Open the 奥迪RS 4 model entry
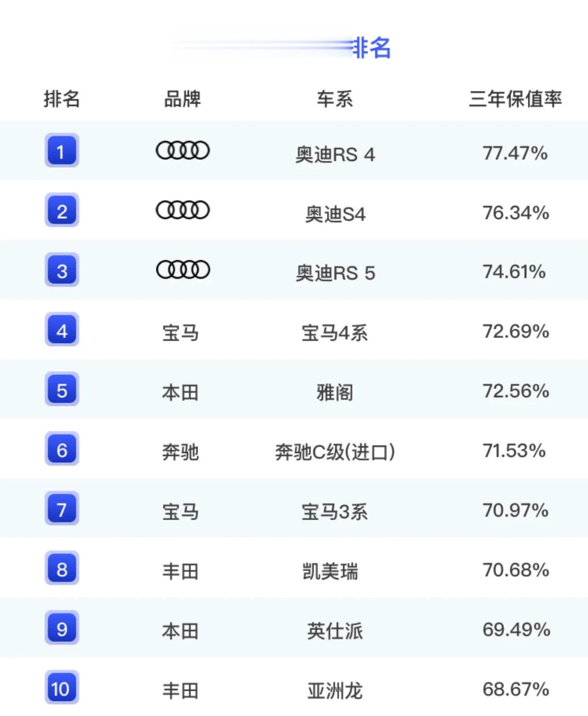 pos(335,155)
